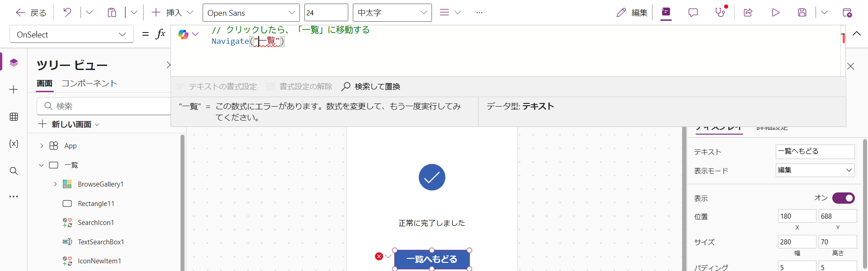Click the font size field showing 24

click(326, 13)
